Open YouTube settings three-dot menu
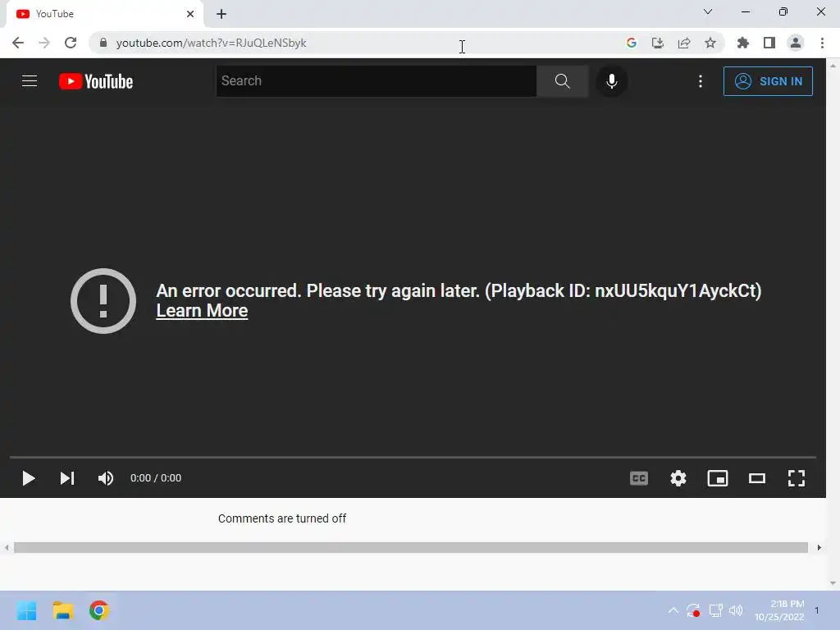Viewport: 840px width, 630px height. (701, 81)
